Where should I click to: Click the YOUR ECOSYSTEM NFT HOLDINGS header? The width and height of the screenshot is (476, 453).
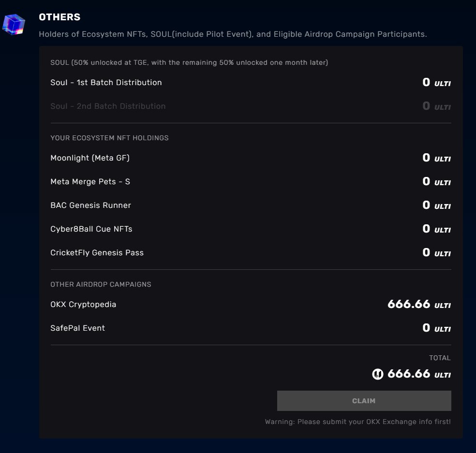click(109, 138)
